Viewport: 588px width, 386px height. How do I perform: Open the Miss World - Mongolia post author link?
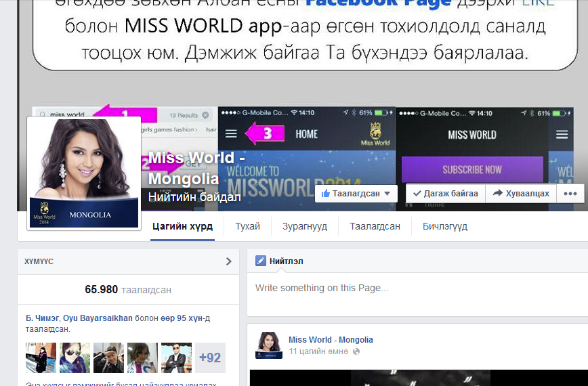coord(331,339)
